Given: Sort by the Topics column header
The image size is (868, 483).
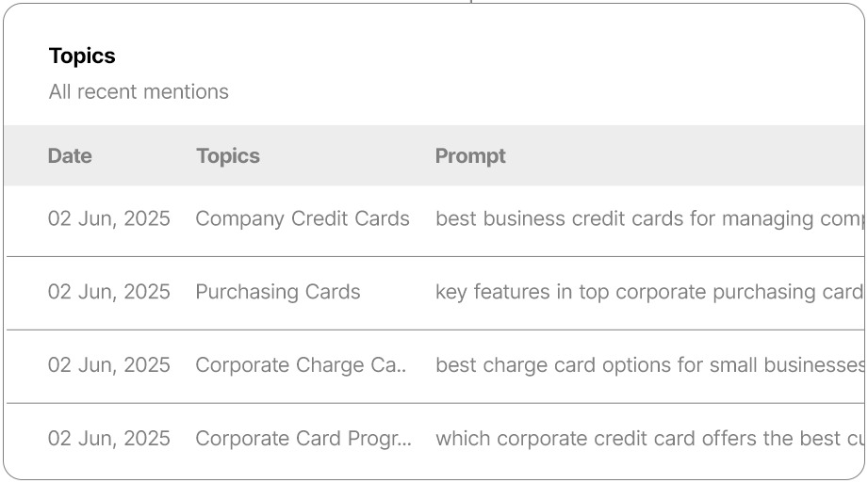Looking at the screenshot, I should (227, 156).
